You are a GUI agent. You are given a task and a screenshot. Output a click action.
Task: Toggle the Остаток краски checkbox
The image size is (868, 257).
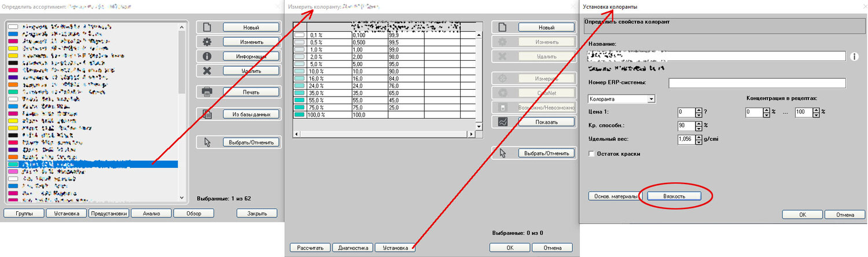point(591,153)
